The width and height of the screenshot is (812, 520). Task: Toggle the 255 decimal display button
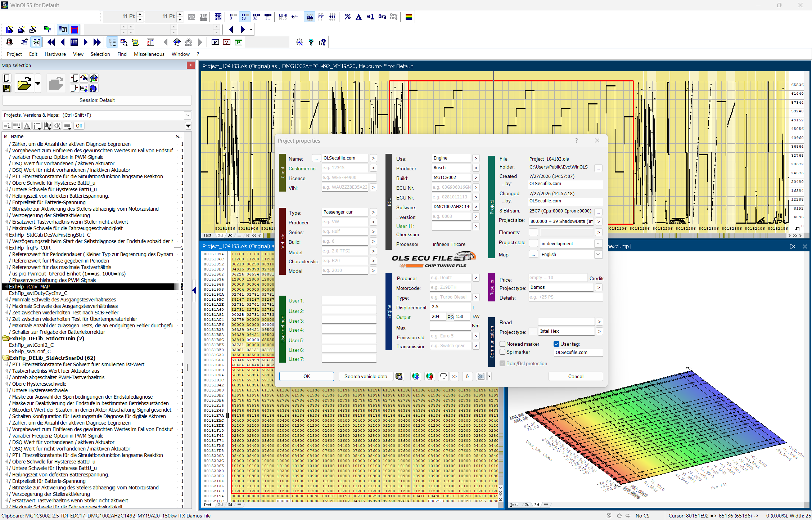point(310,17)
